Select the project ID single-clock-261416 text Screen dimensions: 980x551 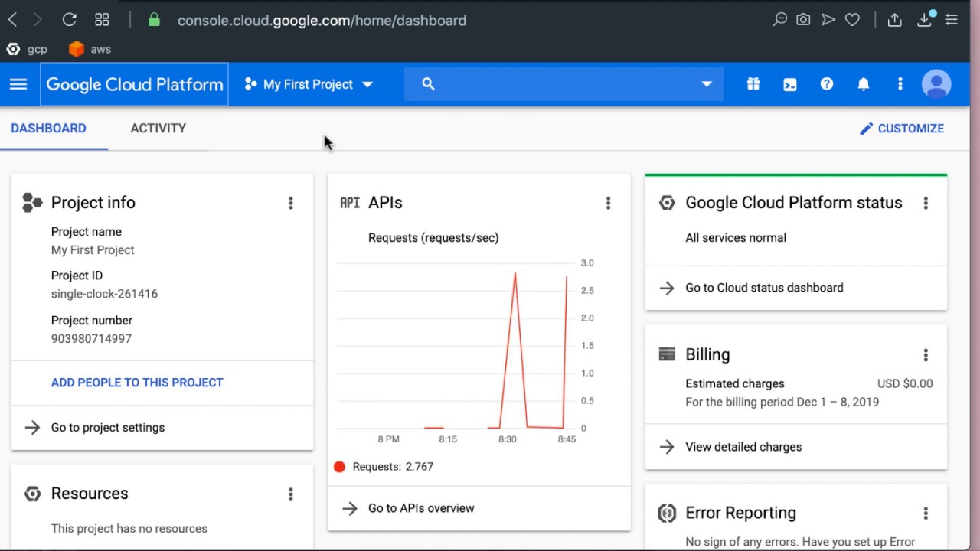104,294
